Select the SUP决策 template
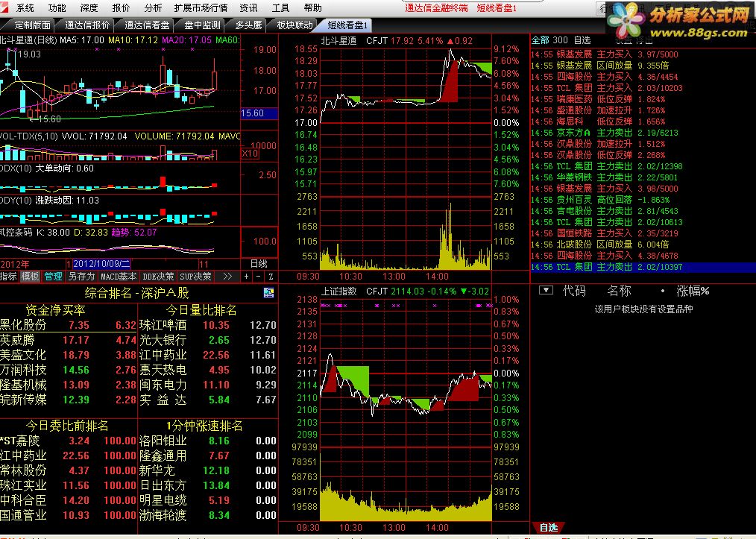This screenshot has width=756, height=539. [195, 277]
